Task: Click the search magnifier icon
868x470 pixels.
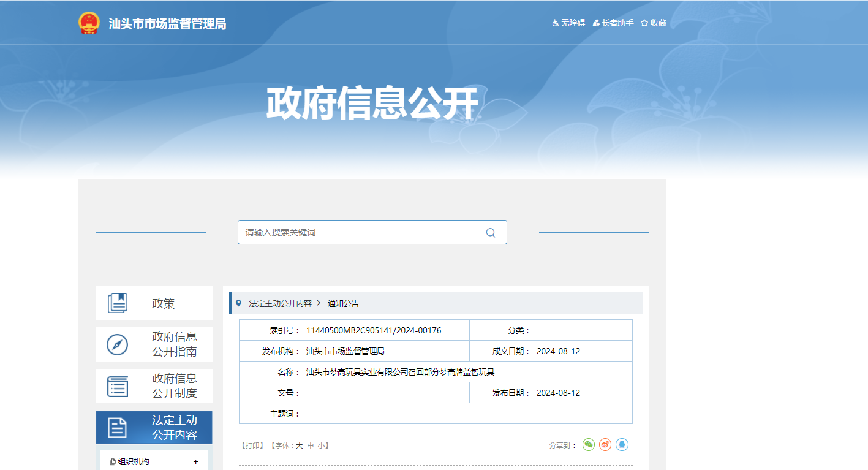Action: pyautogui.click(x=491, y=233)
